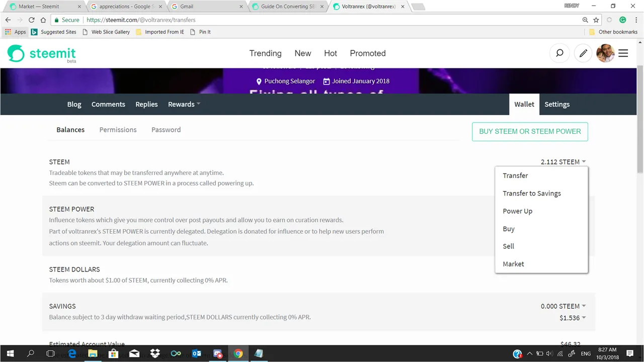
Task: Switch to the Gmail browser tab
Action: 206,7
